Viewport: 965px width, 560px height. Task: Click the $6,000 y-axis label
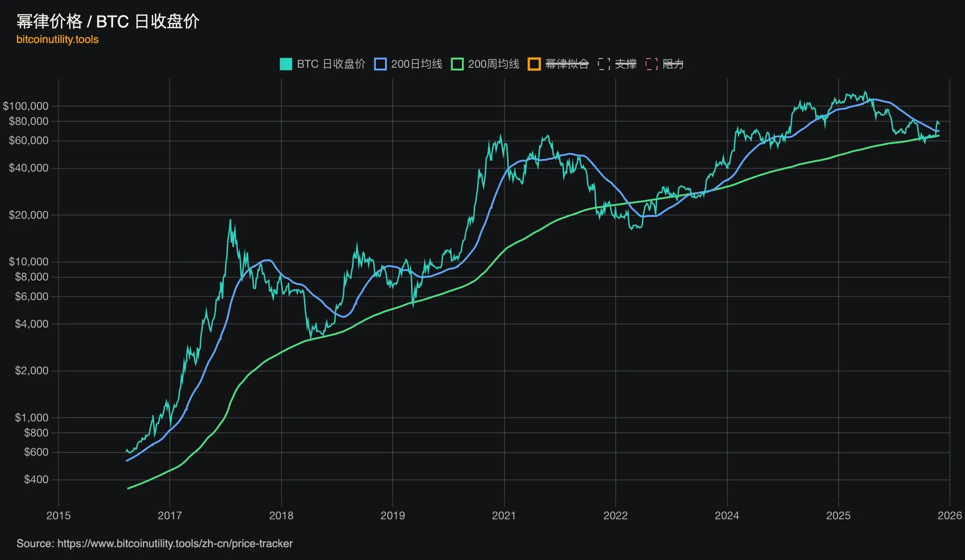click(x=32, y=296)
